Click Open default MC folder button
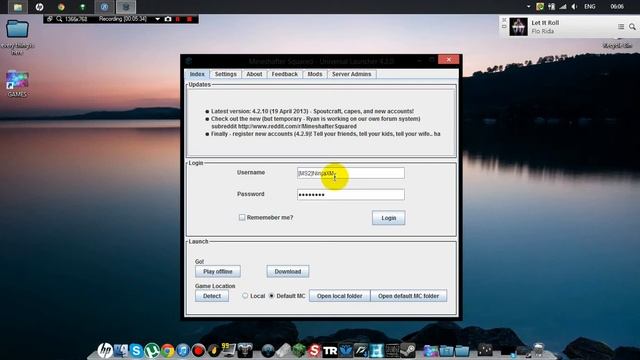This screenshot has width=640, height=360. coord(409,296)
